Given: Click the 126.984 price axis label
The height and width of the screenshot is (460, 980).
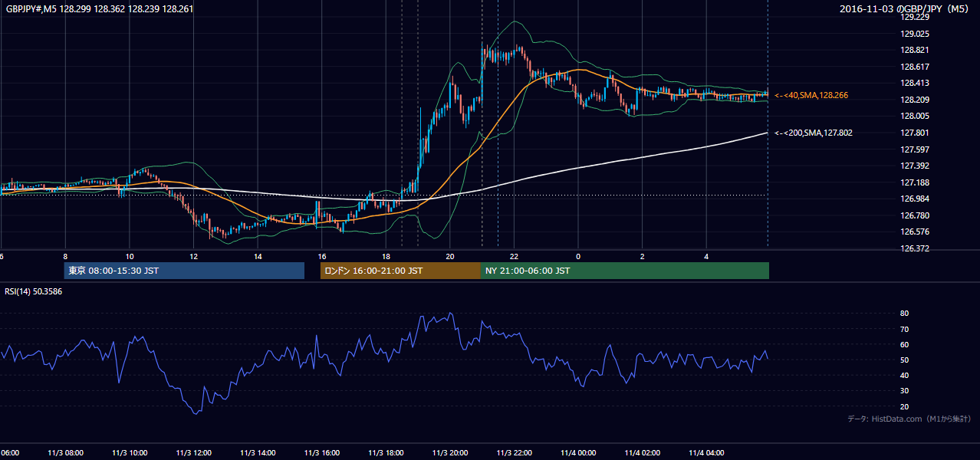Looking at the screenshot, I should tap(914, 199).
